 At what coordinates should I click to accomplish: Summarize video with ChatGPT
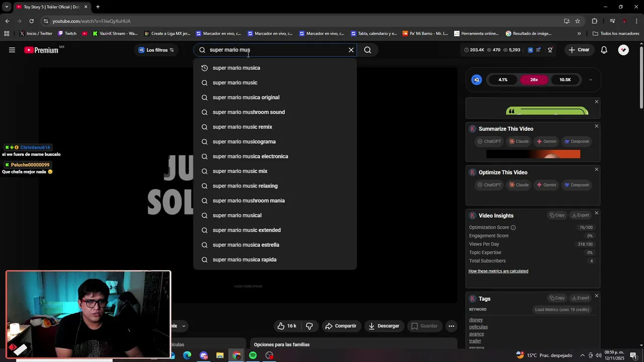[489, 141]
